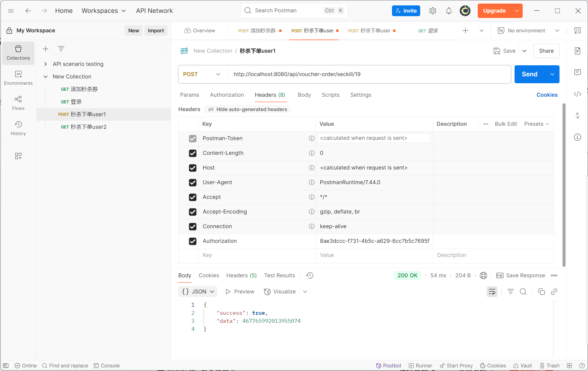This screenshot has height=371, width=588.
Task: Open the notifications bell icon
Action: pos(449,11)
